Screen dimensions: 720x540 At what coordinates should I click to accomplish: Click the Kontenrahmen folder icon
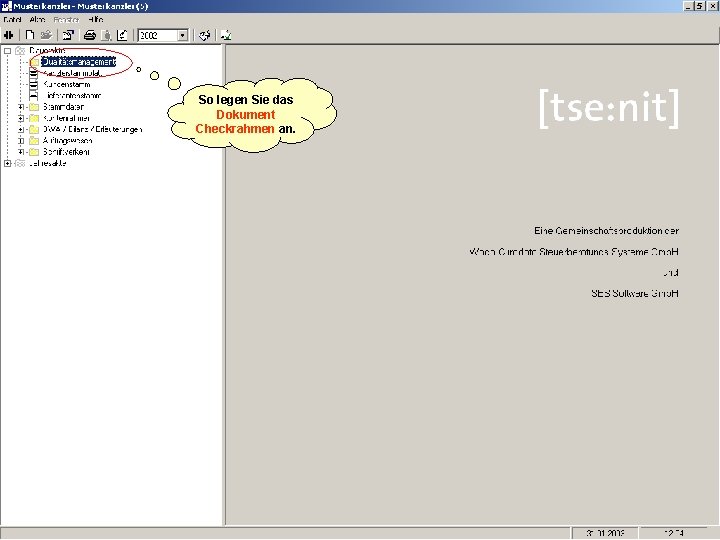pyautogui.click(x=34, y=118)
